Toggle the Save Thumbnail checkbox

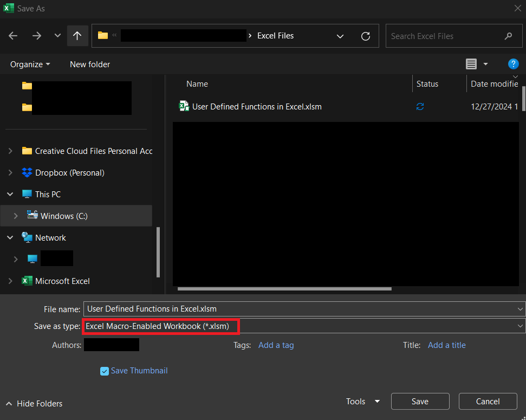[x=105, y=371]
